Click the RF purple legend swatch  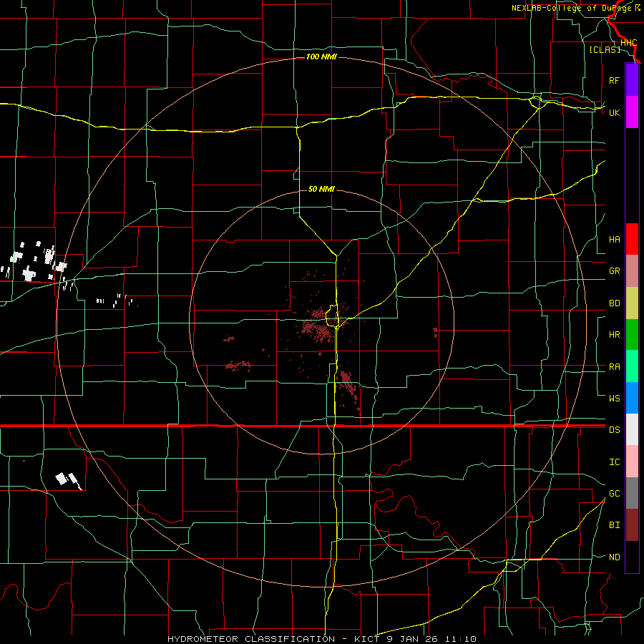(632, 80)
